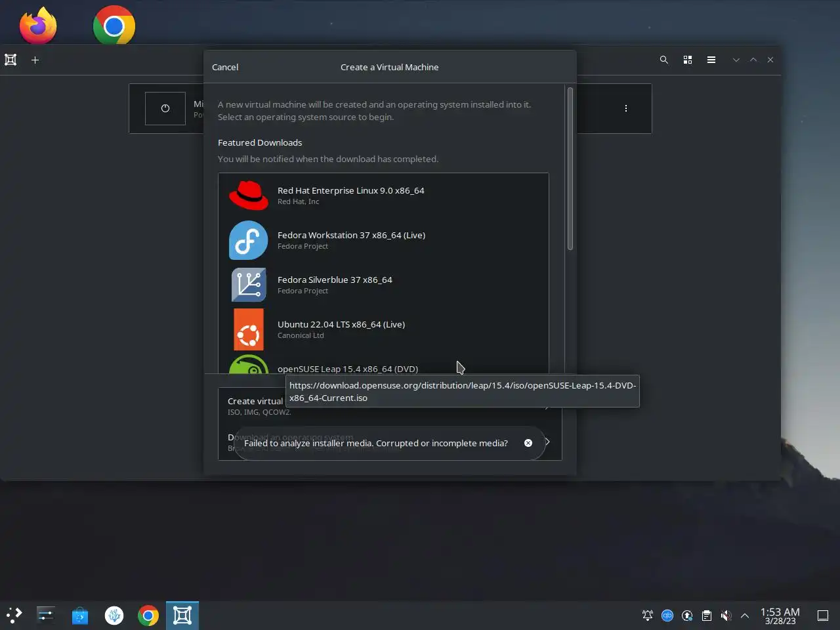Open the hamburger menu in Boxes
The width and height of the screenshot is (840, 630).
pyautogui.click(x=711, y=60)
